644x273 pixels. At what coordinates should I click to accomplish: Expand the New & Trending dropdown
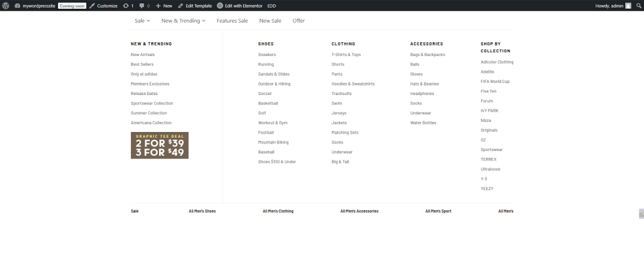click(x=183, y=21)
